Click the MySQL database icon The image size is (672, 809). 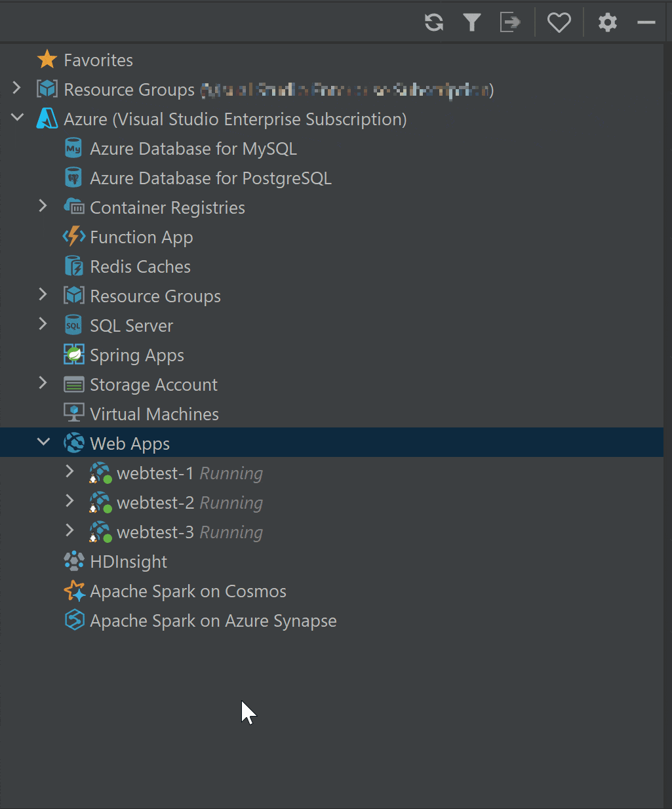pyautogui.click(x=73, y=148)
